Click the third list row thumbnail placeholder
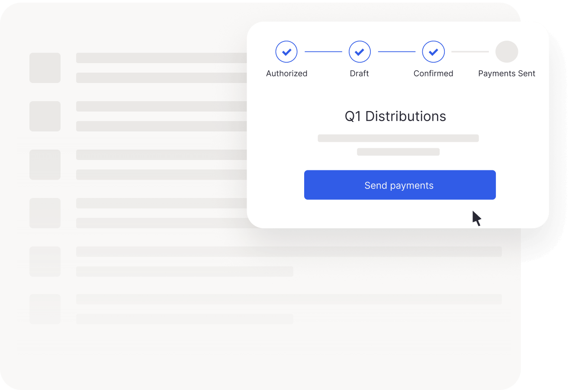This screenshot has width=588, height=390. [x=45, y=165]
